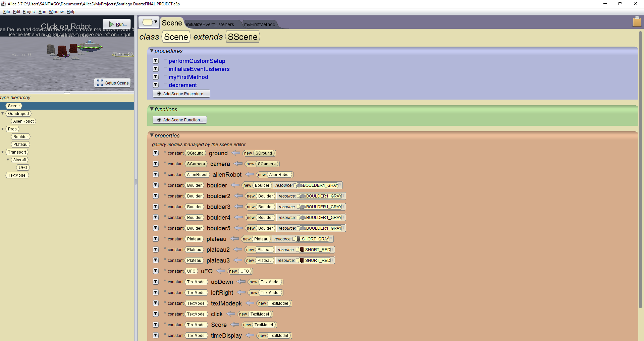Screen dimensions: 644x341
Task: Click the SHORT_GRAY resource icon for plateau
Action: click(298, 239)
